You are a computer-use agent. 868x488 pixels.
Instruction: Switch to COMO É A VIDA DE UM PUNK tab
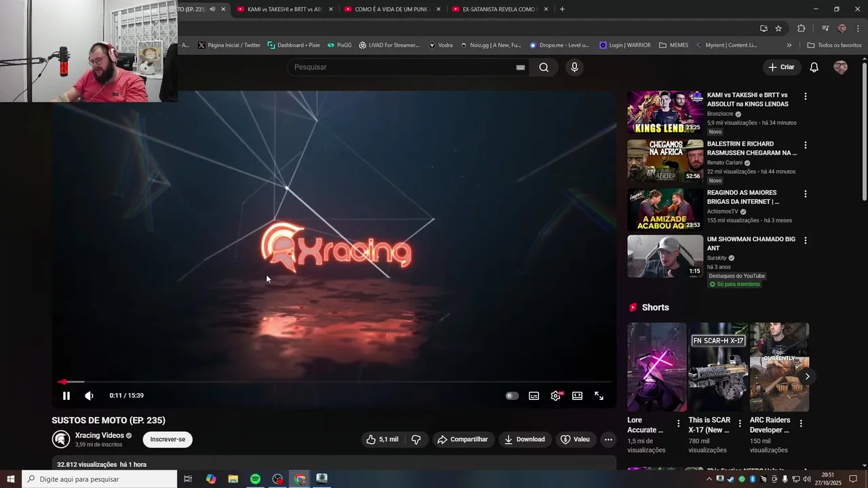click(391, 9)
